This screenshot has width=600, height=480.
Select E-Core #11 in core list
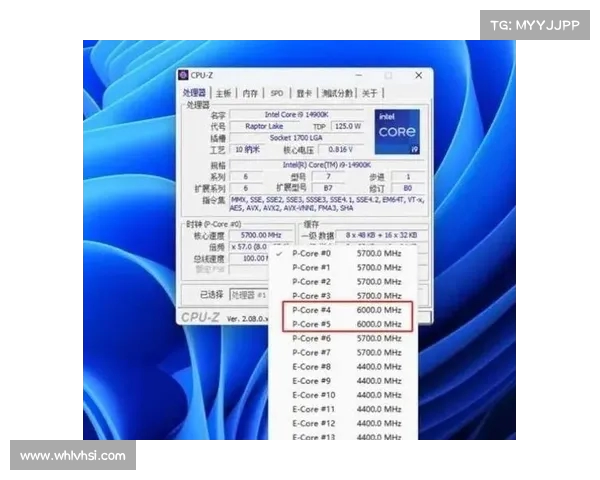(342, 409)
